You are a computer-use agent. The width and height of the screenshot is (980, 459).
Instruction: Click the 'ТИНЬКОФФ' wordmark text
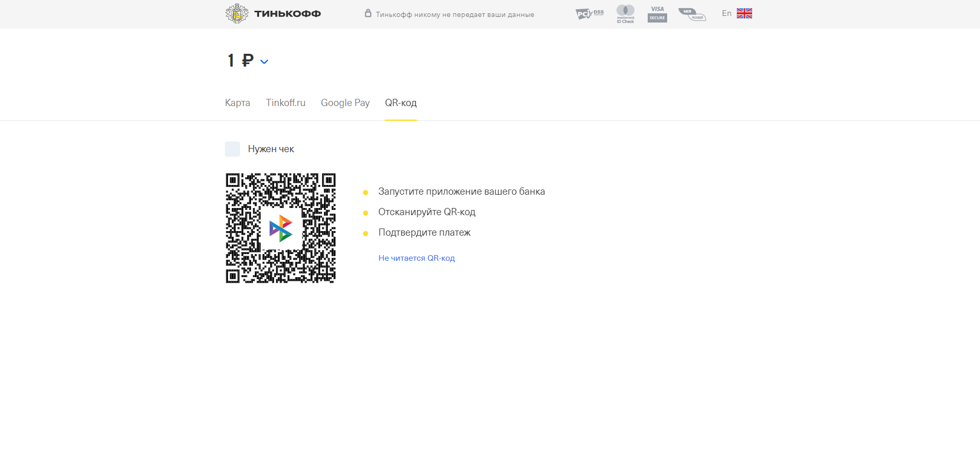coord(287,14)
